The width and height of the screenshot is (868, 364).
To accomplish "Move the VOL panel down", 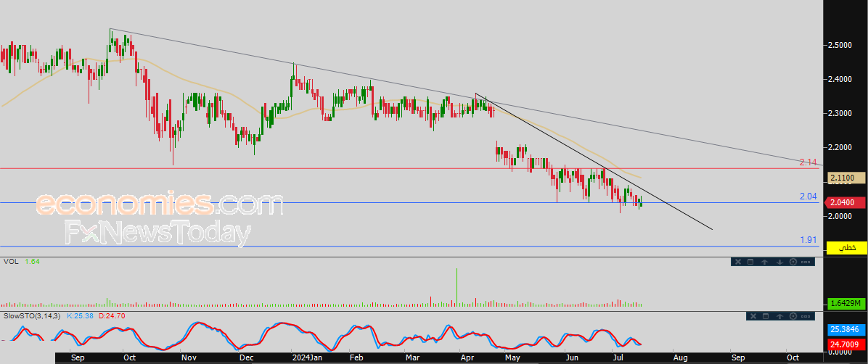I will point(779,262).
